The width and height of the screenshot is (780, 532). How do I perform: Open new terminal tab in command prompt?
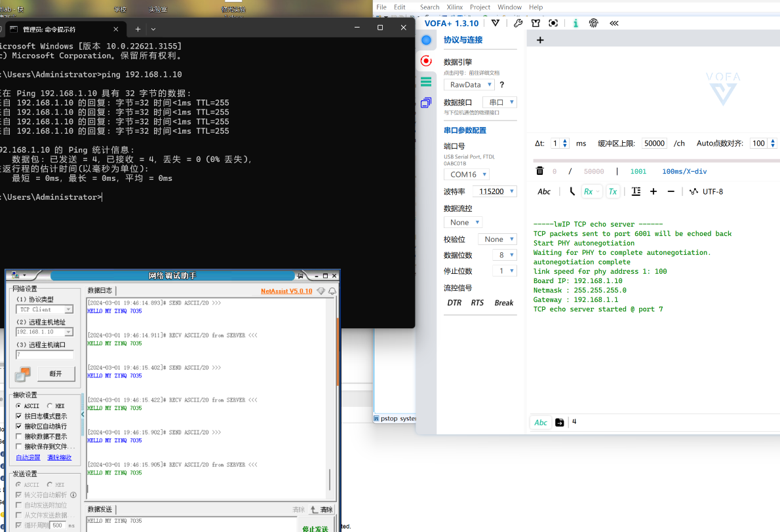[138, 29]
